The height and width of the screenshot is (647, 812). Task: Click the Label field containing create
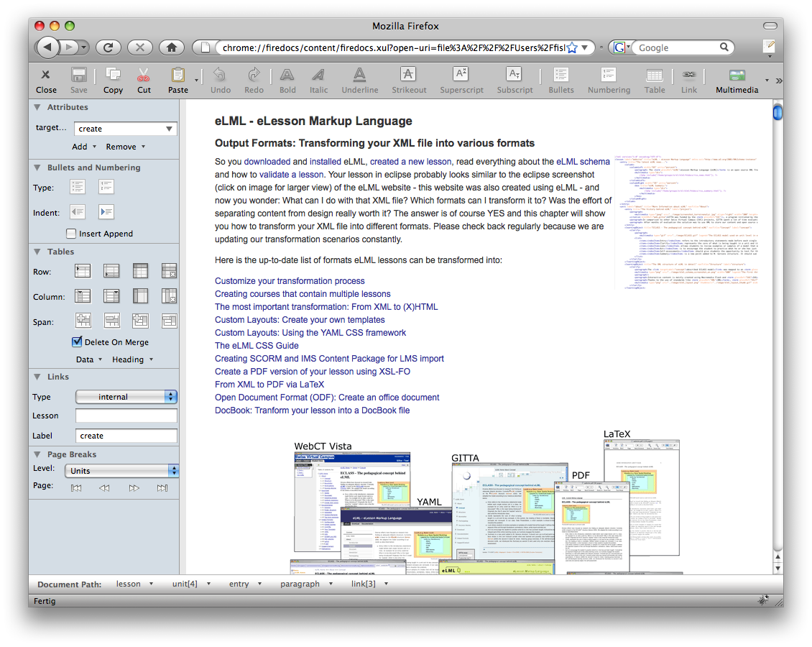[126, 436]
